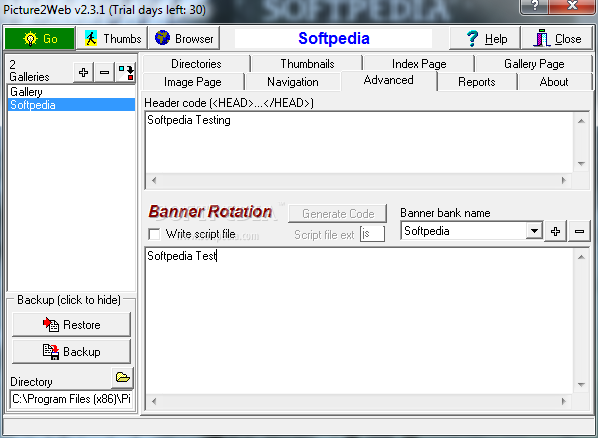Image resolution: width=598 pixels, height=438 pixels.
Task: Remove gallery with minus icon
Action: [x=104, y=72]
